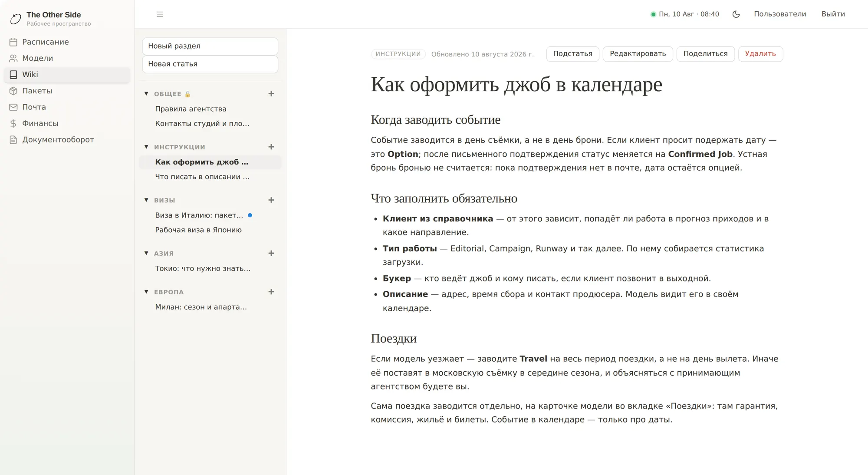Click the Wiki book icon
This screenshot has height=475, width=868.
tap(13, 75)
